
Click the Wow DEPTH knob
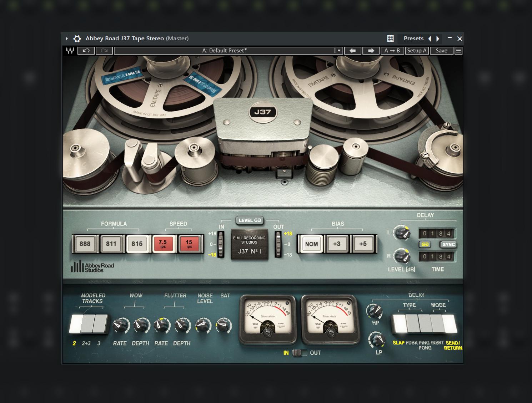point(141,325)
